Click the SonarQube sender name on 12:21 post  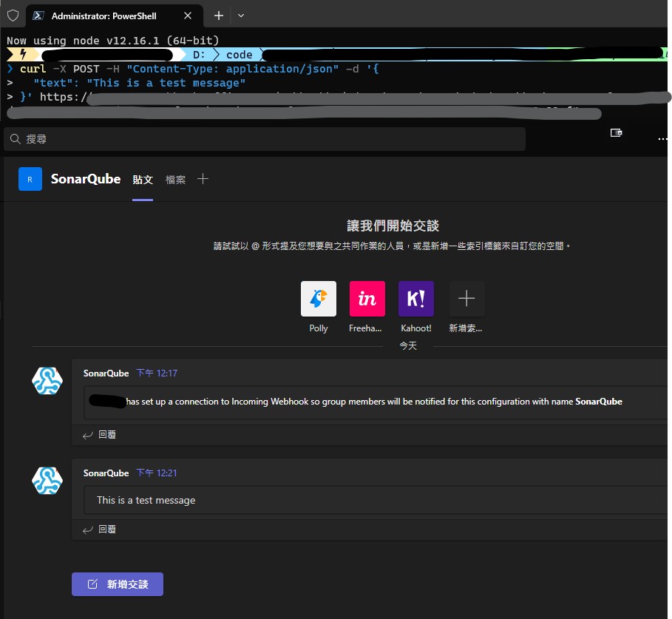tap(106, 473)
